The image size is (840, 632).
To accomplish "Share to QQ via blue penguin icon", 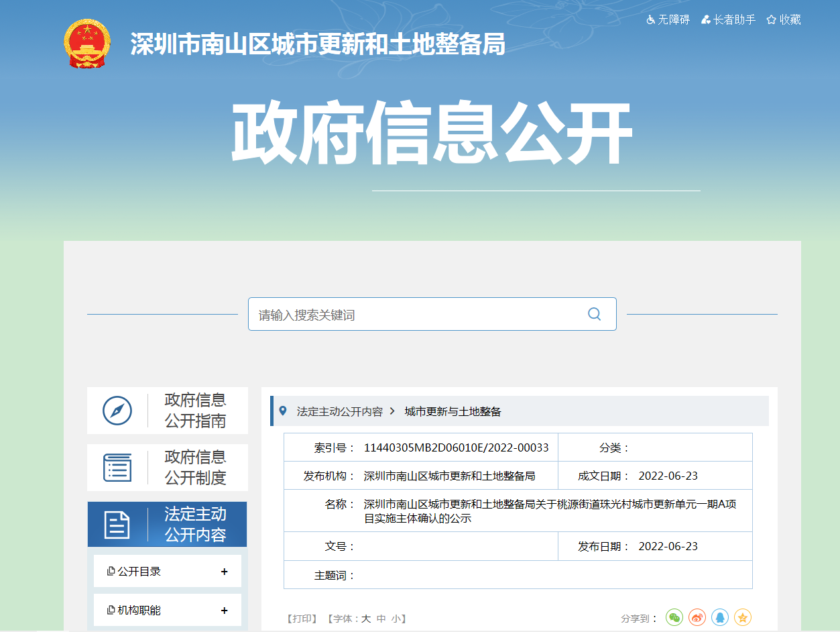I will pos(720,617).
